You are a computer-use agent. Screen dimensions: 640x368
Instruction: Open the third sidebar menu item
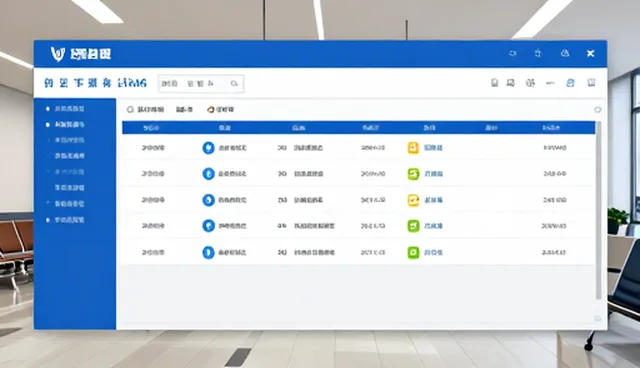point(69,140)
